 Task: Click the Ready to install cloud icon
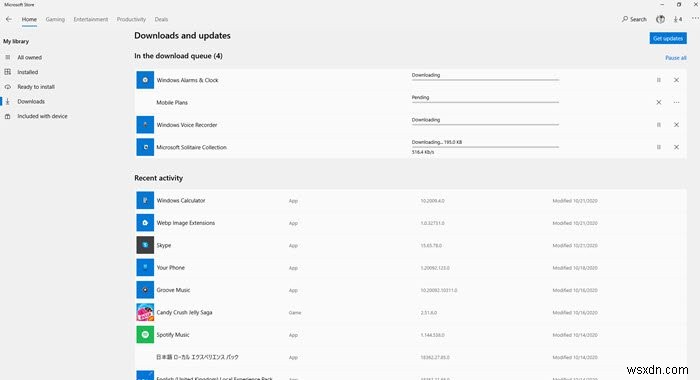click(8, 87)
